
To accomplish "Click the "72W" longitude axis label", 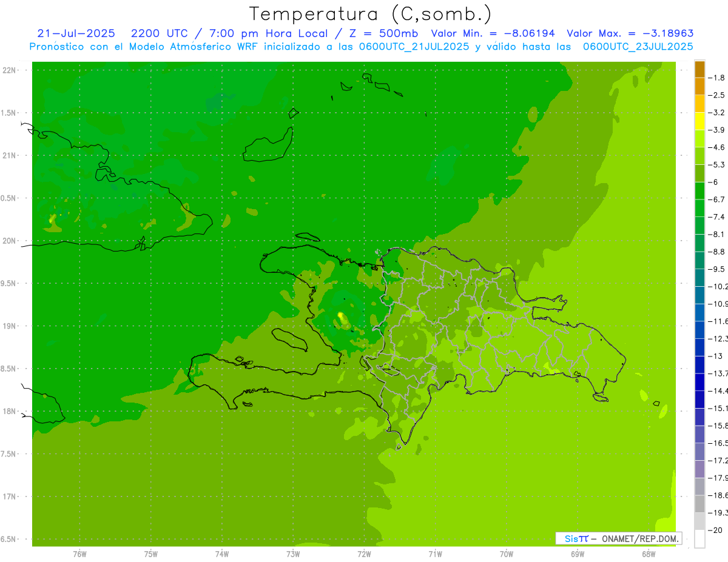I will click(364, 554).
